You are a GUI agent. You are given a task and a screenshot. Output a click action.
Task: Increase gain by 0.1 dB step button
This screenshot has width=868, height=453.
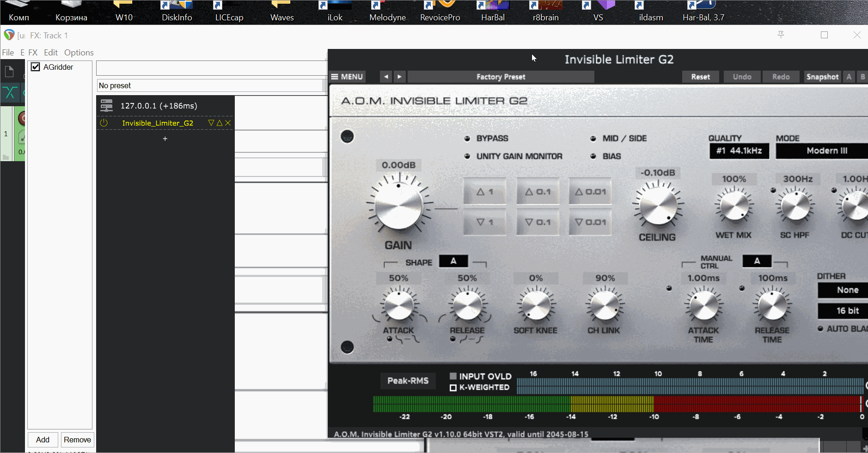click(538, 192)
